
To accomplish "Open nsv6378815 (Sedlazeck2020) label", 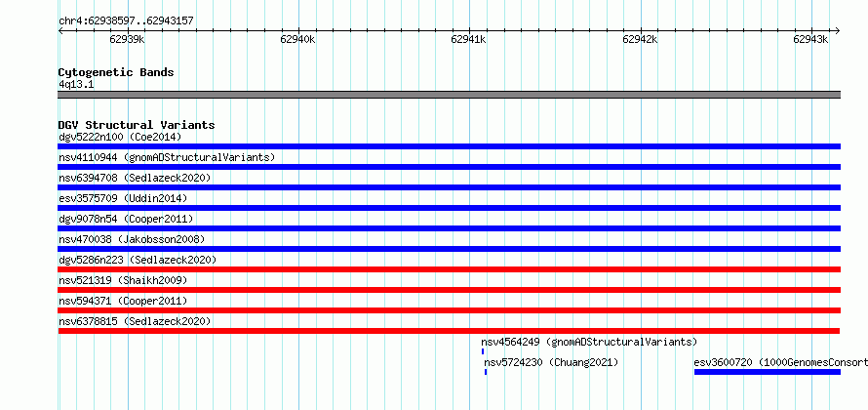I will point(135,321).
